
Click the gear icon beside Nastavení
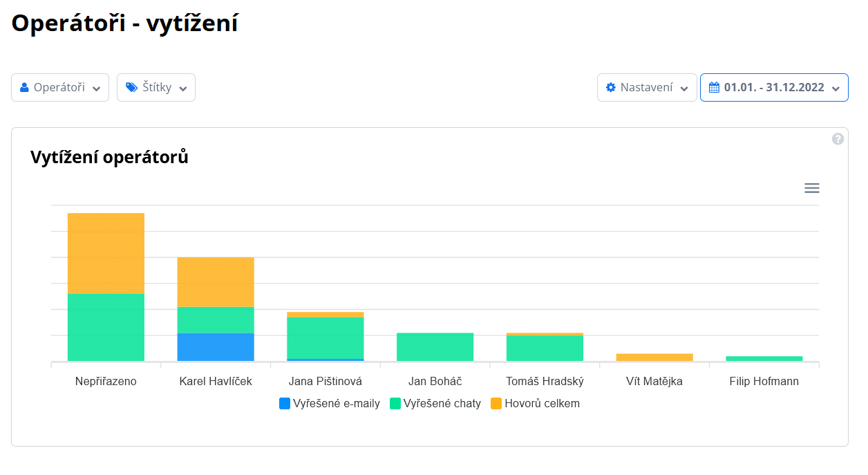point(610,88)
